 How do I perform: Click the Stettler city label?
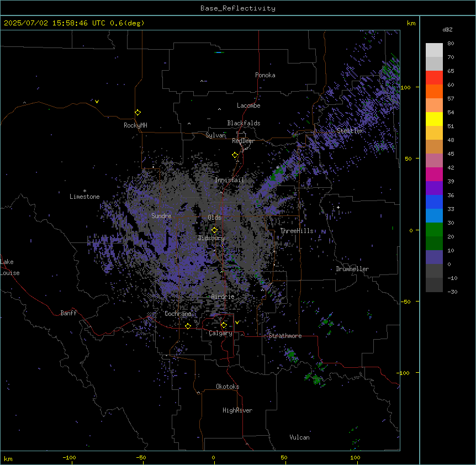tap(350, 131)
